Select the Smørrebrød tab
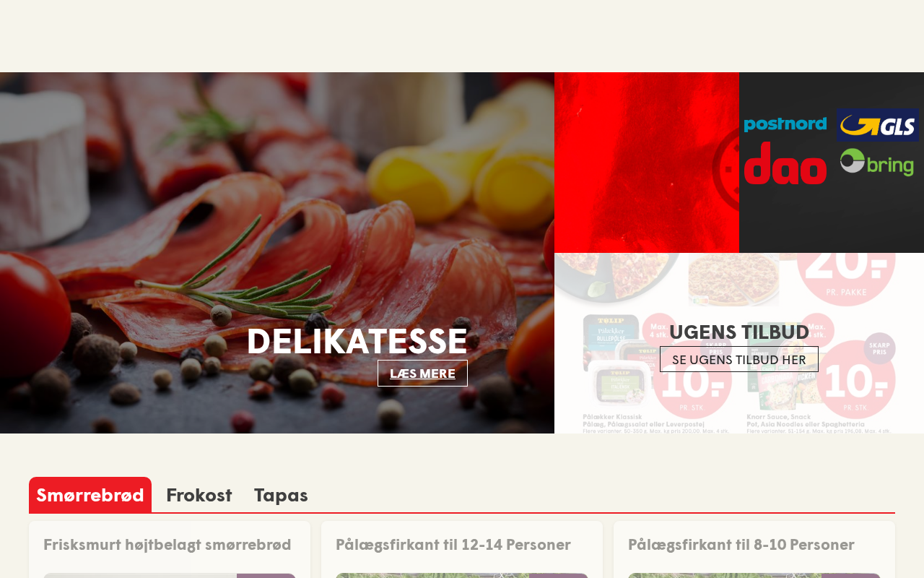This screenshot has width=924, height=578. [x=90, y=495]
